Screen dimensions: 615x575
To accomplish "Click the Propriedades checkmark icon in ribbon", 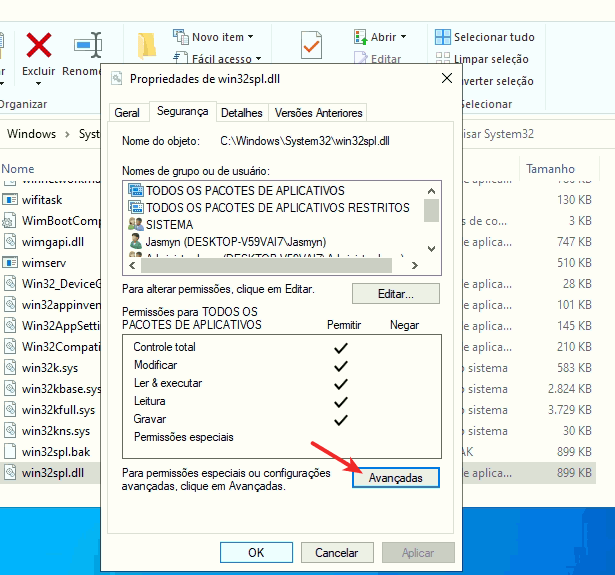I will tap(311, 45).
